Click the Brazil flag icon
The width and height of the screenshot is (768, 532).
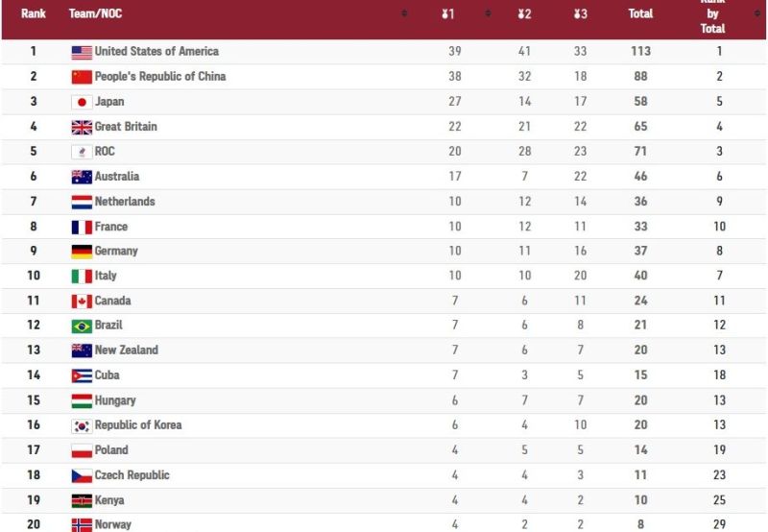[82, 326]
